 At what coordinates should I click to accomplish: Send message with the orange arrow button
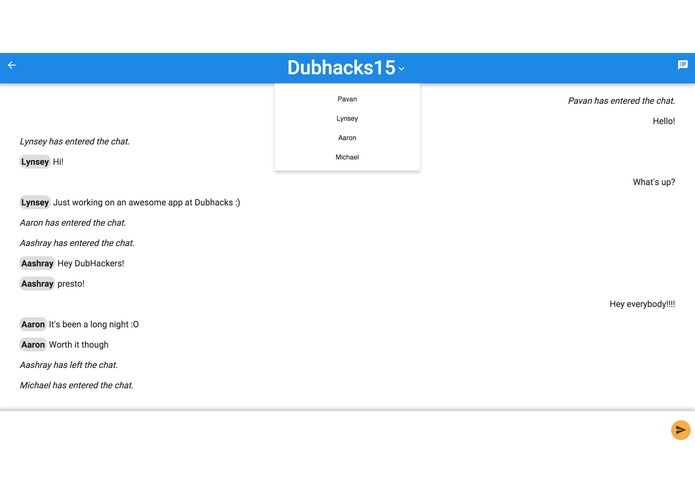point(680,430)
